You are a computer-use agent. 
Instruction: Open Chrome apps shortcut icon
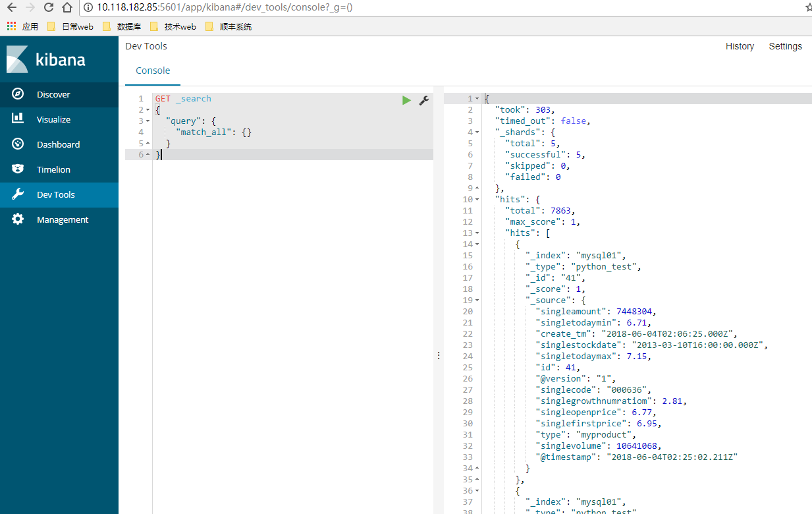(x=11, y=26)
